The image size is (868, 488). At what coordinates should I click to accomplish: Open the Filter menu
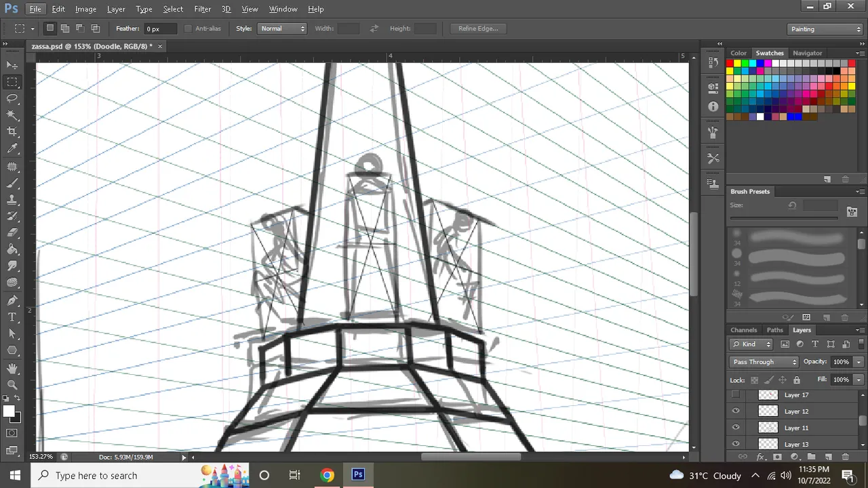(x=202, y=9)
